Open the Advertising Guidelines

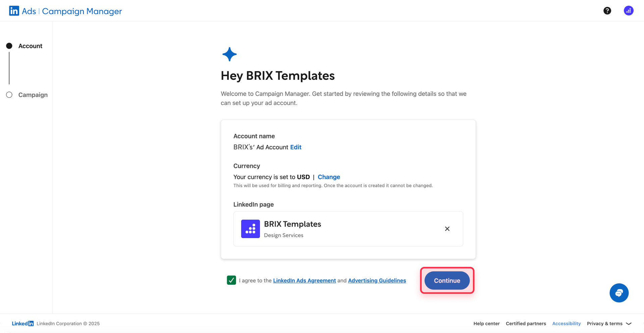coord(377,280)
